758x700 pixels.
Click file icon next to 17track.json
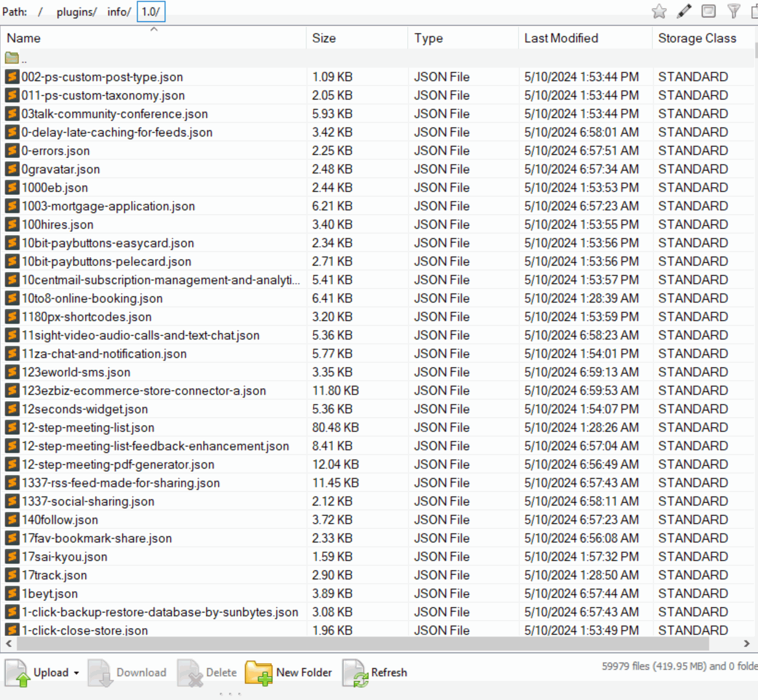pos(12,575)
